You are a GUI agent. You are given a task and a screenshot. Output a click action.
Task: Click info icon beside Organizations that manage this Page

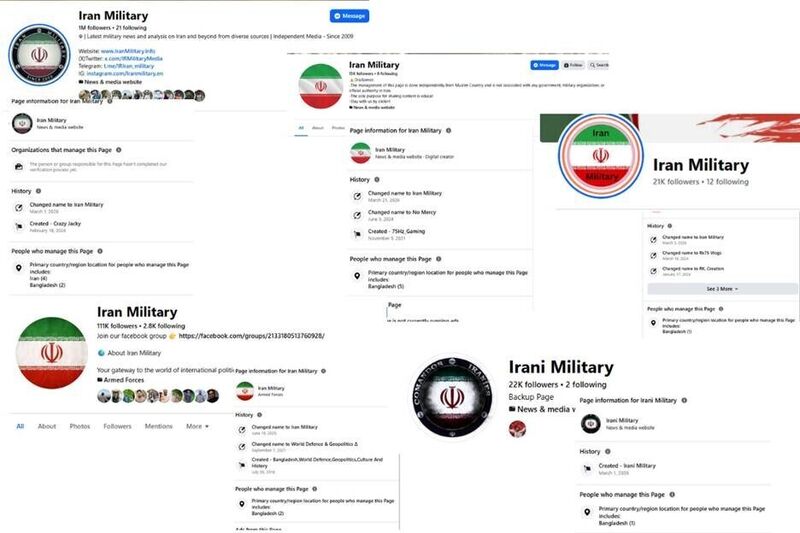[x=118, y=150]
